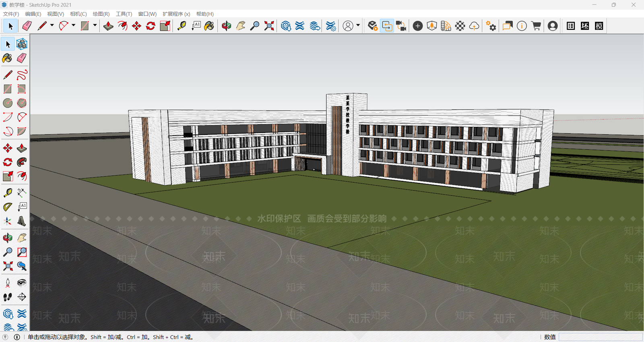Open the 扩展程序(x) menu
This screenshot has height=342, width=644.
pos(176,14)
